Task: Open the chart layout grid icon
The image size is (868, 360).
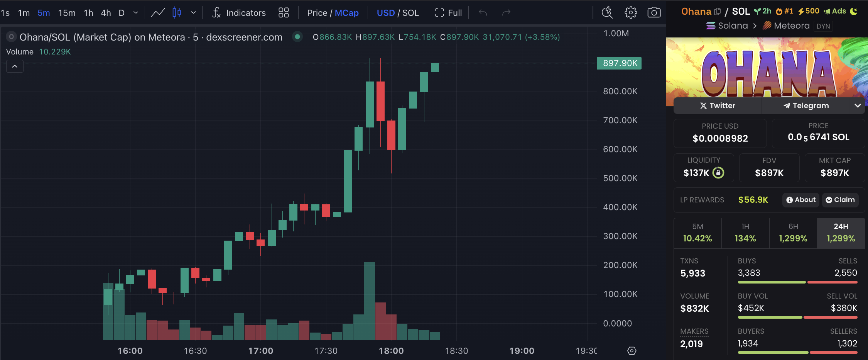Action: click(284, 13)
